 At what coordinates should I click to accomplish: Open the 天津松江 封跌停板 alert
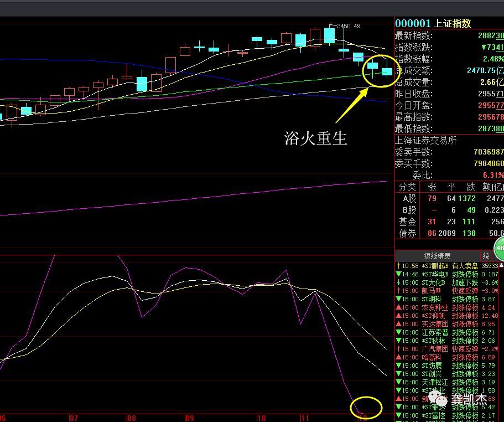point(447,383)
